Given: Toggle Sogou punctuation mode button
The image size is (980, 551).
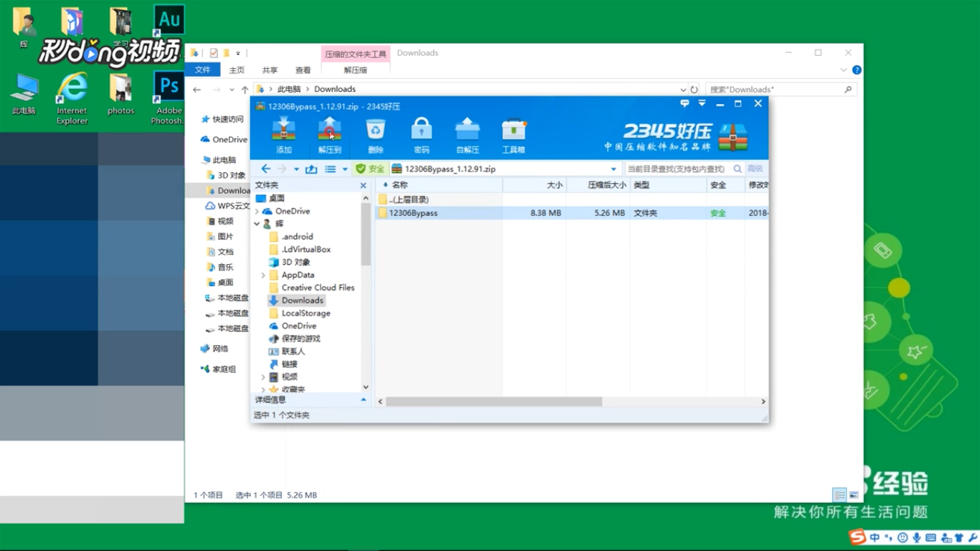Looking at the screenshot, I should click(x=889, y=537).
